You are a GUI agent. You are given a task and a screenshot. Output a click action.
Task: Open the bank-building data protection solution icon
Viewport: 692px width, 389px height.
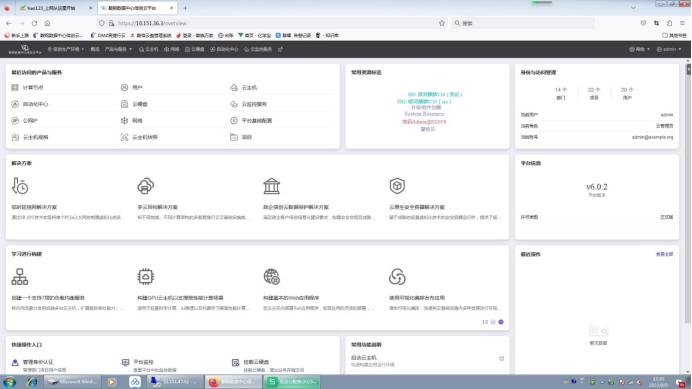click(271, 186)
